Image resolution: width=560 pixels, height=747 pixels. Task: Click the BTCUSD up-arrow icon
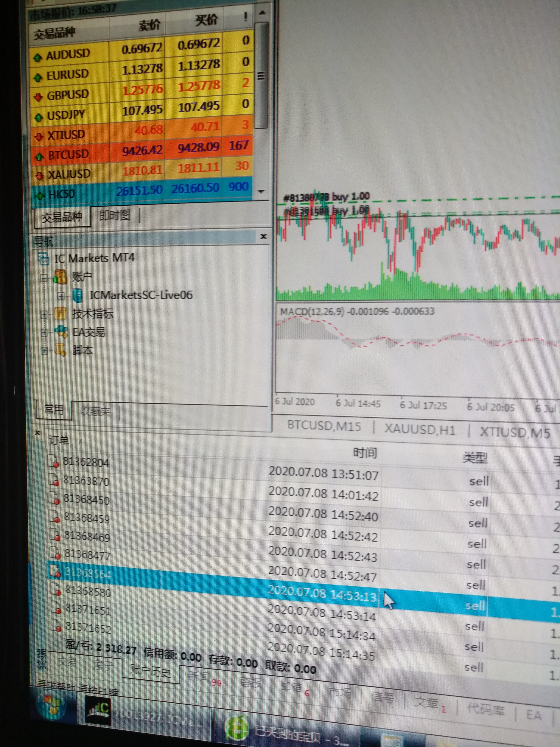[40, 156]
